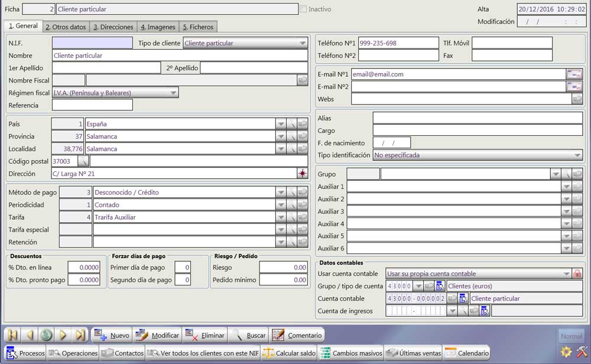Image resolution: width=591 pixels, height=364 pixels.
Task: Expand the Tipo de cliente dropdown
Action: (x=303, y=43)
